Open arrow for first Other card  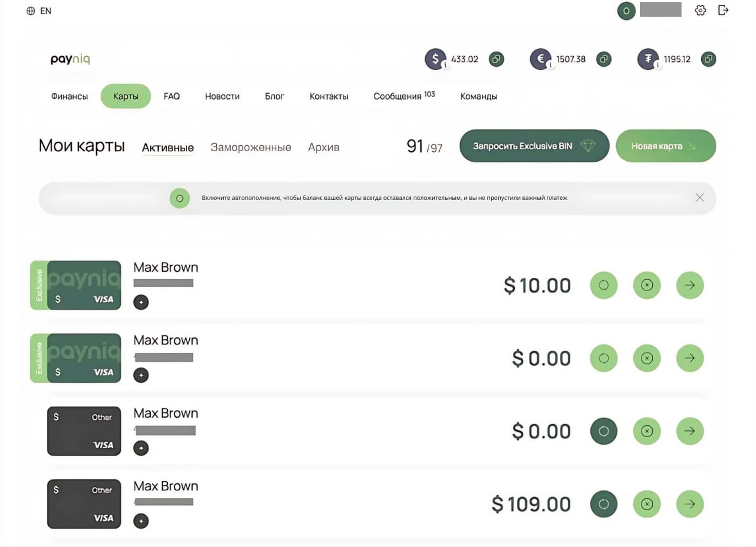coord(690,431)
